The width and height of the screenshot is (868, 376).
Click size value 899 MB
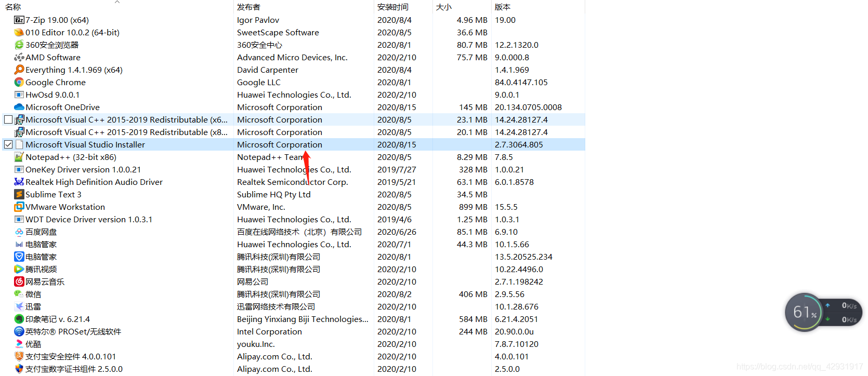(473, 207)
